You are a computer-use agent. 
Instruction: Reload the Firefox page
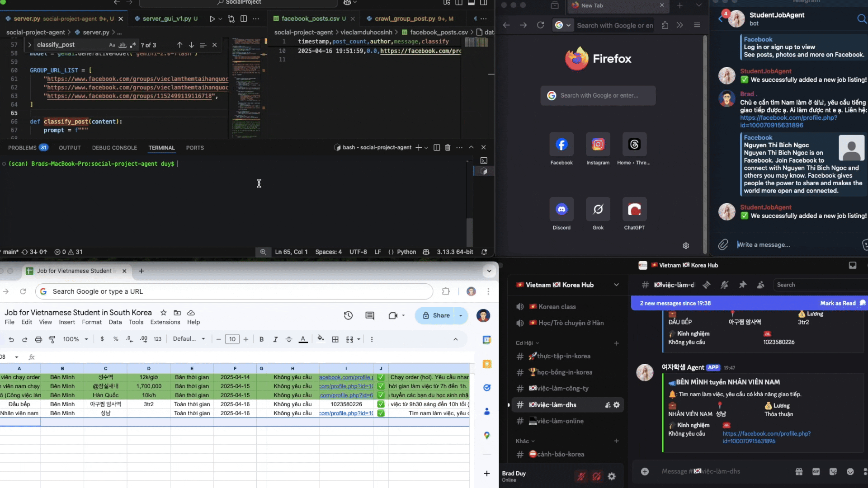point(540,25)
